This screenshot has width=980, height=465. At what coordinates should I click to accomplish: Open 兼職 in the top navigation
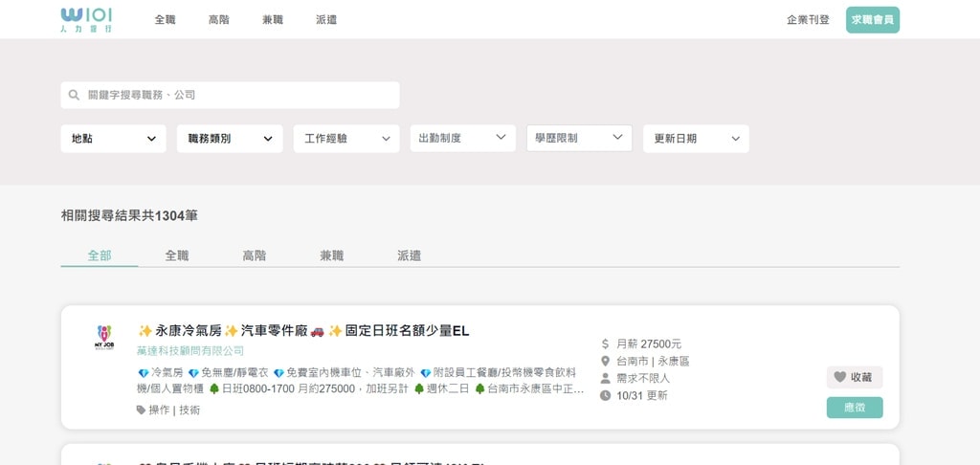tap(273, 20)
